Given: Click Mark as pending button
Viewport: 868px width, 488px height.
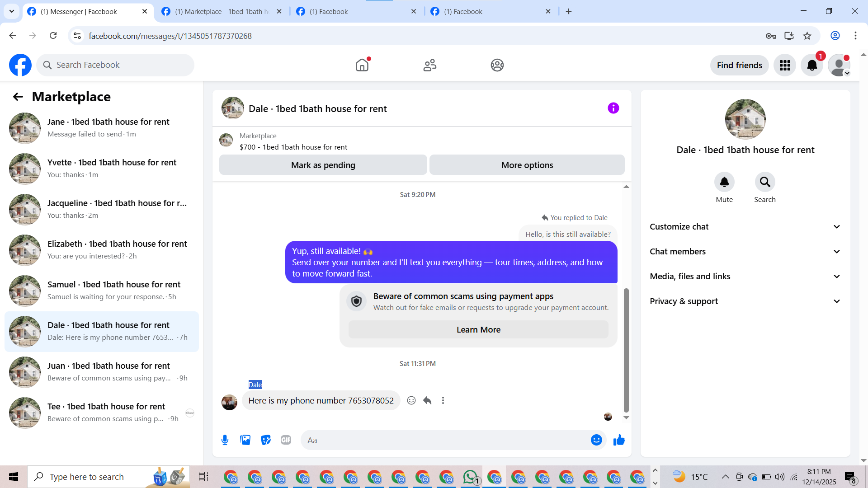Looking at the screenshot, I should point(323,165).
